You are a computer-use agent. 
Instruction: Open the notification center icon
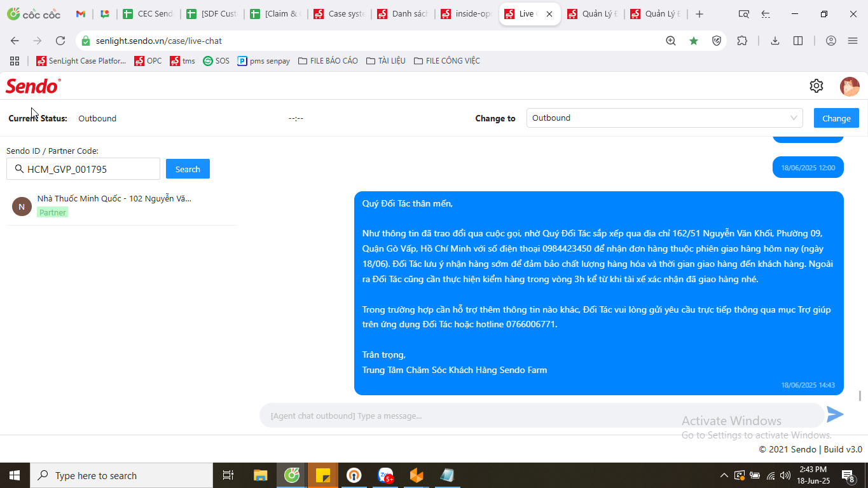(848, 475)
